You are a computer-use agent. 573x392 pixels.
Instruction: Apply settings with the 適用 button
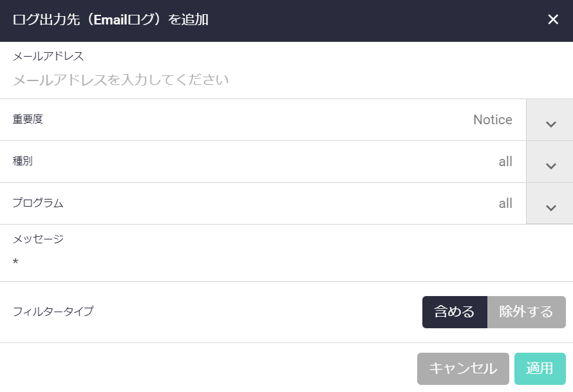coord(540,368)
